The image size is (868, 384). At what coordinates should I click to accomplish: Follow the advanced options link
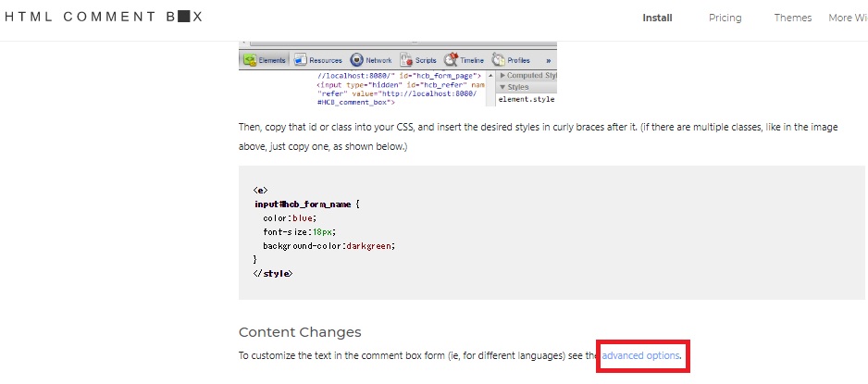pyautogui.click(x=641, y=356)
